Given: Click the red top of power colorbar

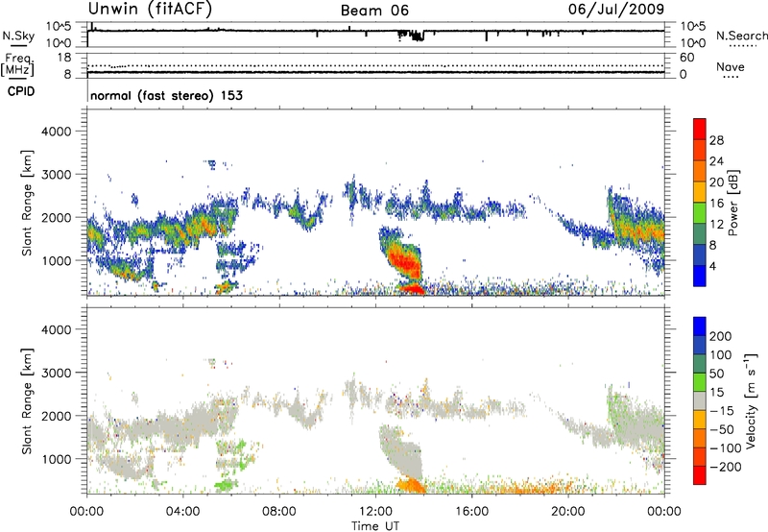Looking at the screenshot, I should [700, 129].
